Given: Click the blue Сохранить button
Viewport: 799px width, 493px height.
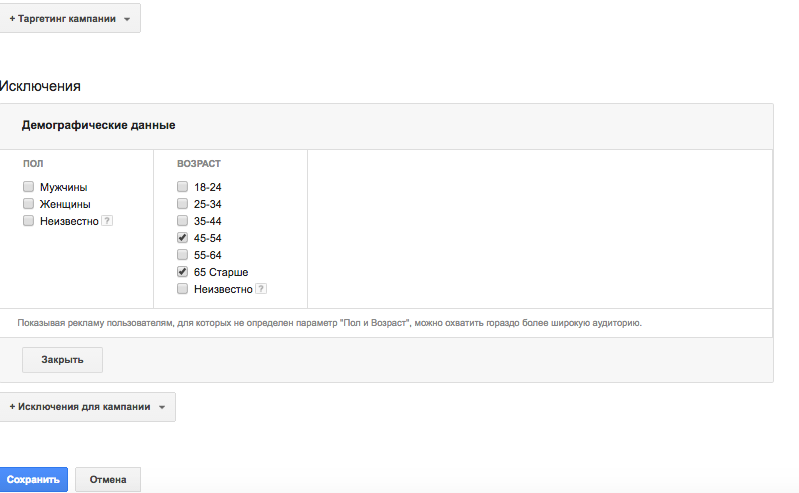Looking at the screenshot, I should 33,480.
